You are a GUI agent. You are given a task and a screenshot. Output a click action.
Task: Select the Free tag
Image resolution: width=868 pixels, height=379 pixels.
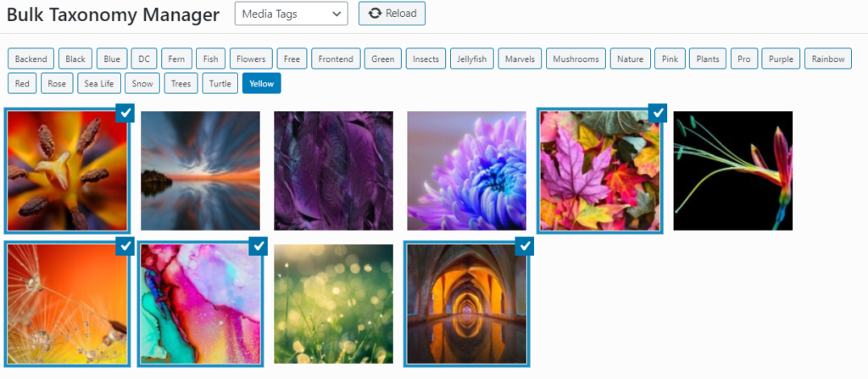292,59
